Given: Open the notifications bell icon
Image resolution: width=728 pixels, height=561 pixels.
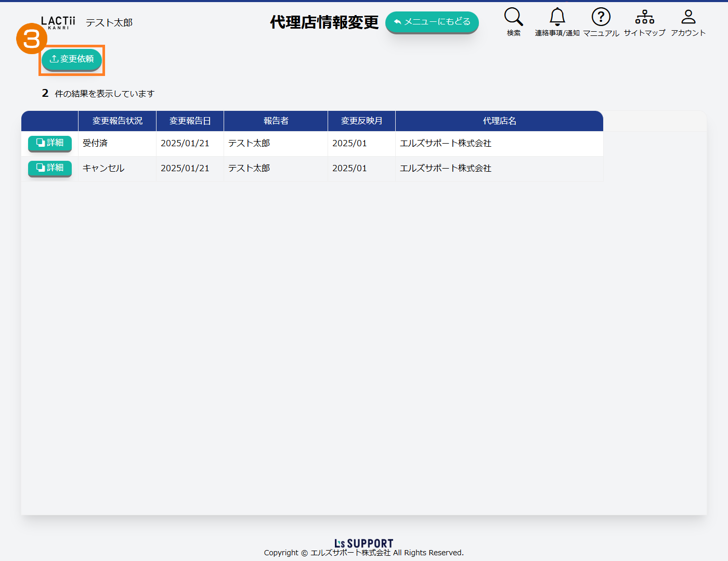Looking at the screenshot, I should [x=557, y=17].
